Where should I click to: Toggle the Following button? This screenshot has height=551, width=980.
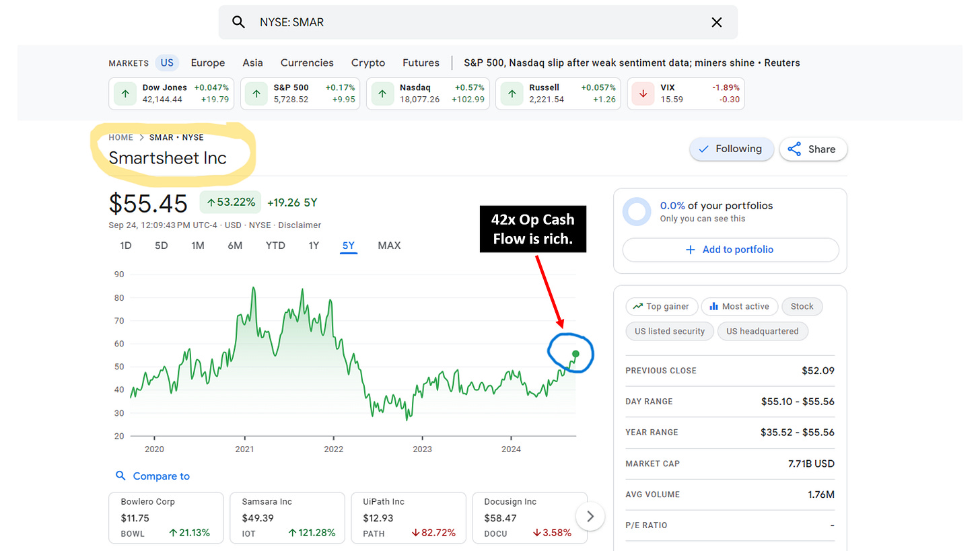pyautogui.click(x=730, y=149)
